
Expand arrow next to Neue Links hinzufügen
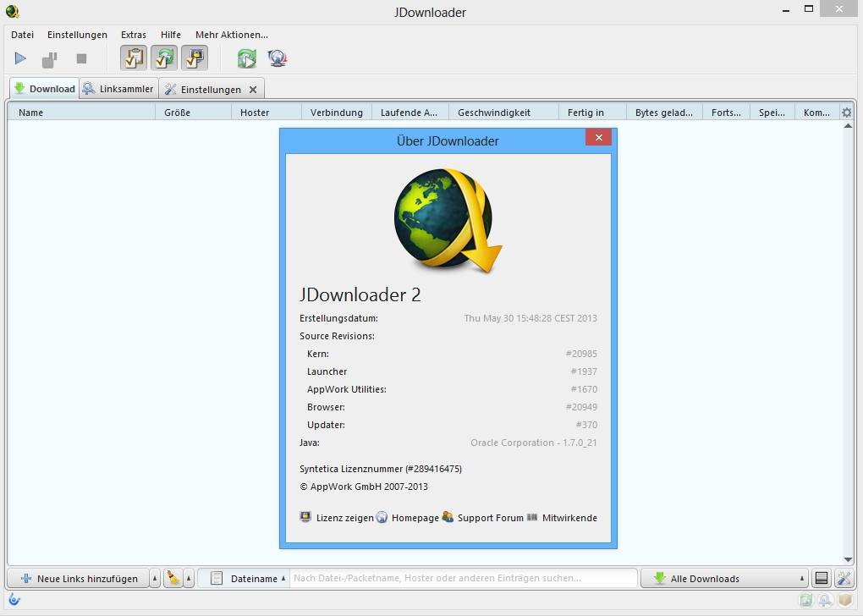[155, 579]
